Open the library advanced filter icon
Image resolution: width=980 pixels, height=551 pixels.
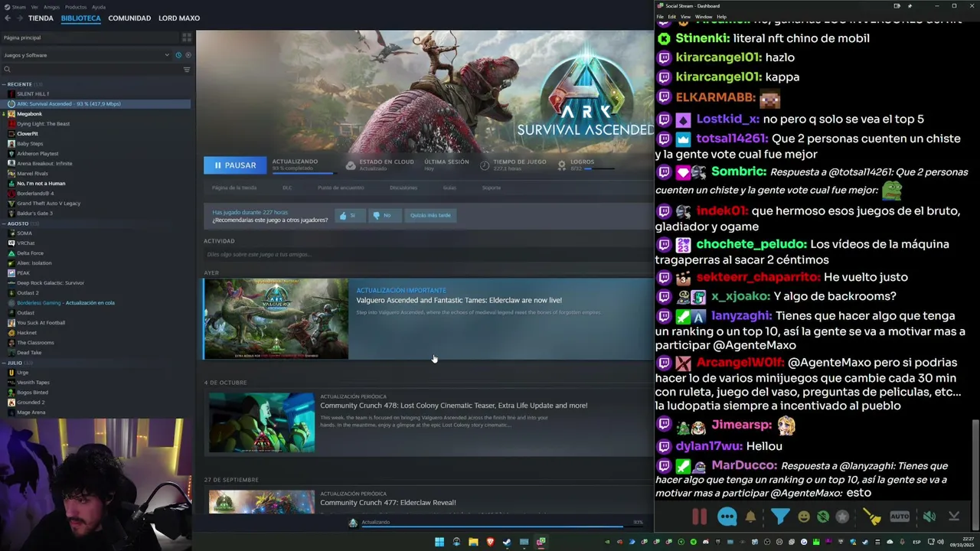[x=187, y=70]
